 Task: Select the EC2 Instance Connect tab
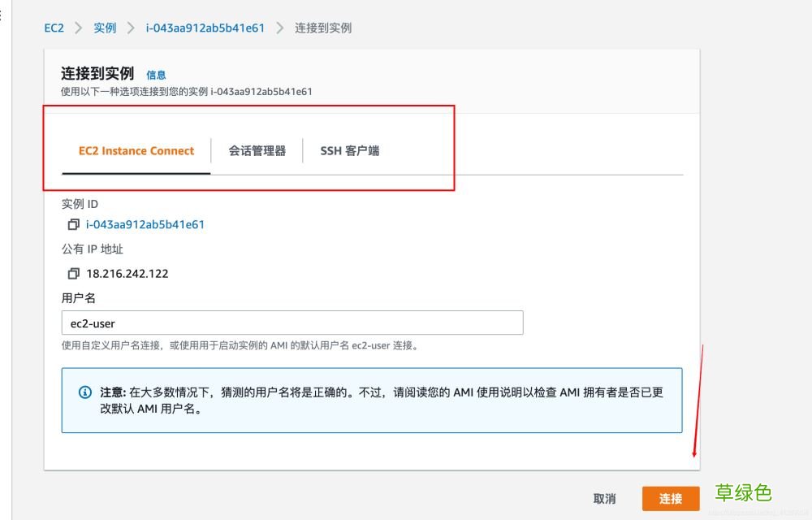(x=136, y=150)
